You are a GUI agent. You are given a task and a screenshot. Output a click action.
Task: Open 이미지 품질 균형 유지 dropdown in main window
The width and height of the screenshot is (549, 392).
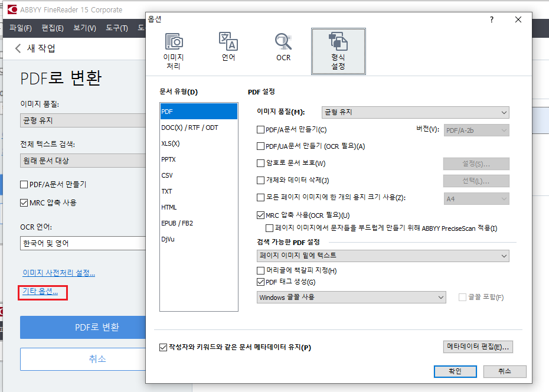83,120
